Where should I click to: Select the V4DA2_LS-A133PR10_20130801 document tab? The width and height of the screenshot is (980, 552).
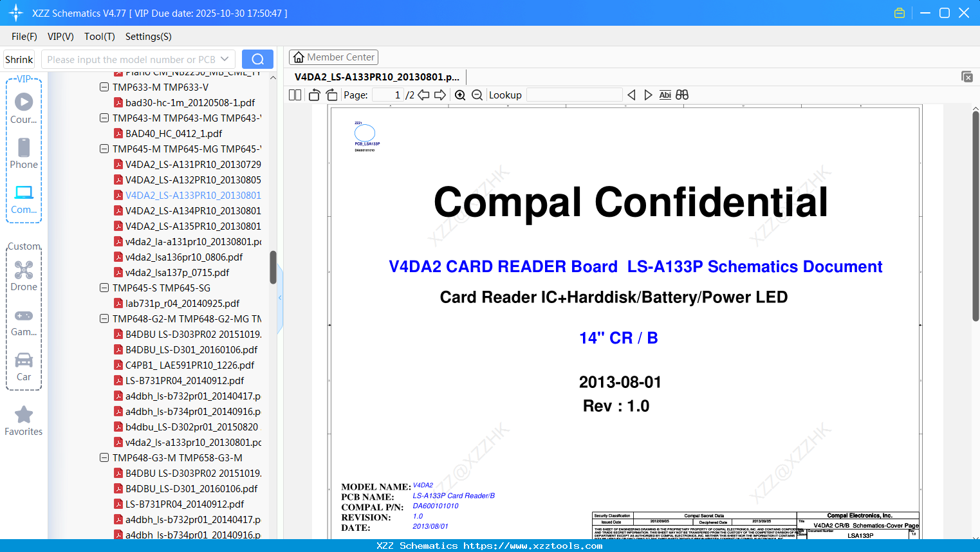coord(377,77)
